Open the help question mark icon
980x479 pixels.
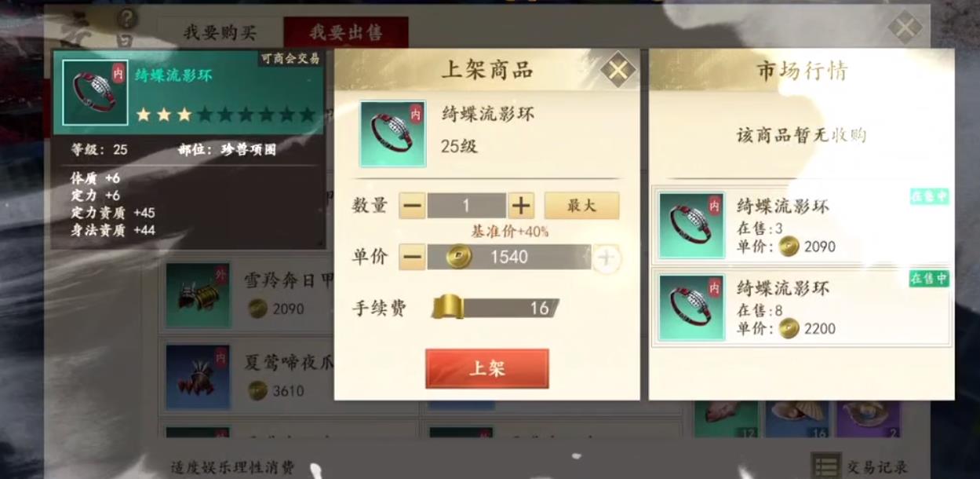[x=126, y=17]
